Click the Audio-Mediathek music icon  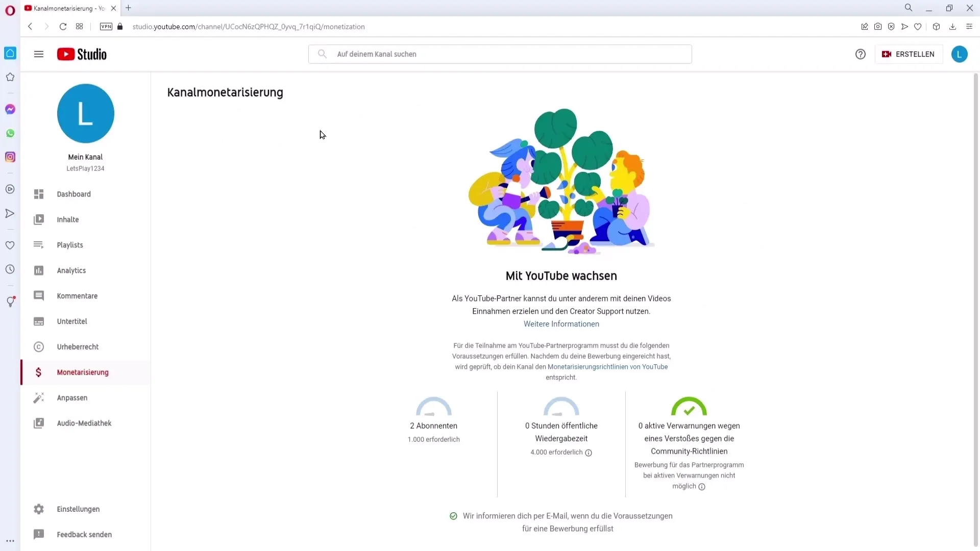click(39, 423)
